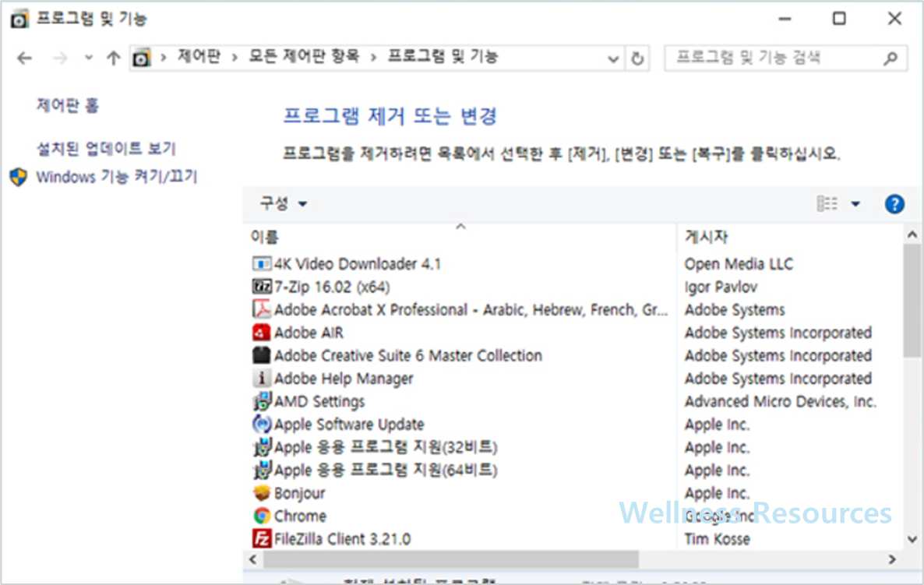Click the control panel icon in the address bar

(x=142, y=58)
